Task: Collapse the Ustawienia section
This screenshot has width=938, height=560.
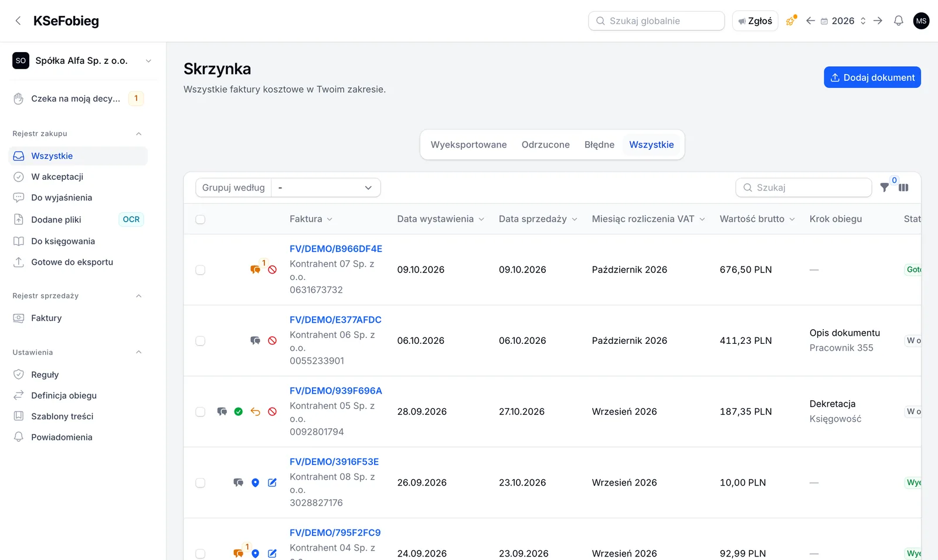Action: tap(139, 352)
